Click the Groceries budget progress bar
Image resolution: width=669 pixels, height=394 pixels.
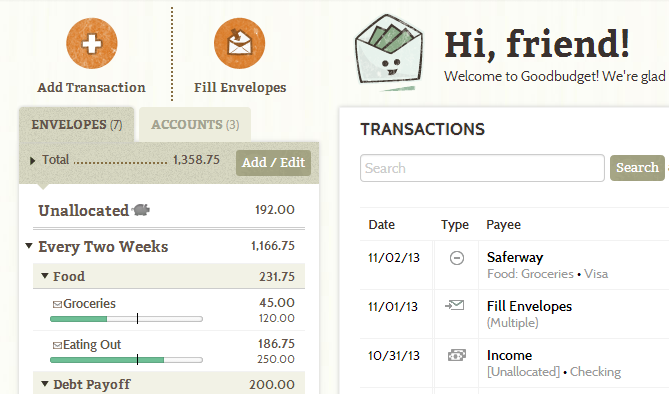coord(126,319)
